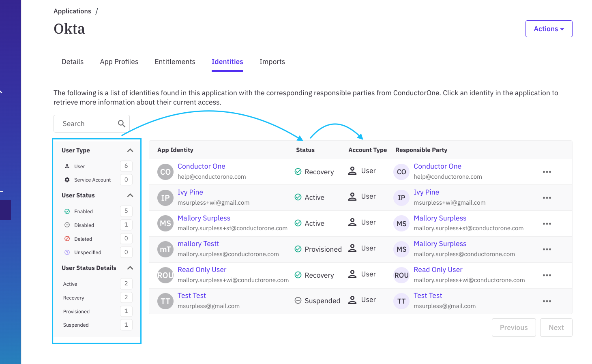Switch to App Profiles tab
The height and width of the screenshot is (364, 592).
(x=119, y=62)
